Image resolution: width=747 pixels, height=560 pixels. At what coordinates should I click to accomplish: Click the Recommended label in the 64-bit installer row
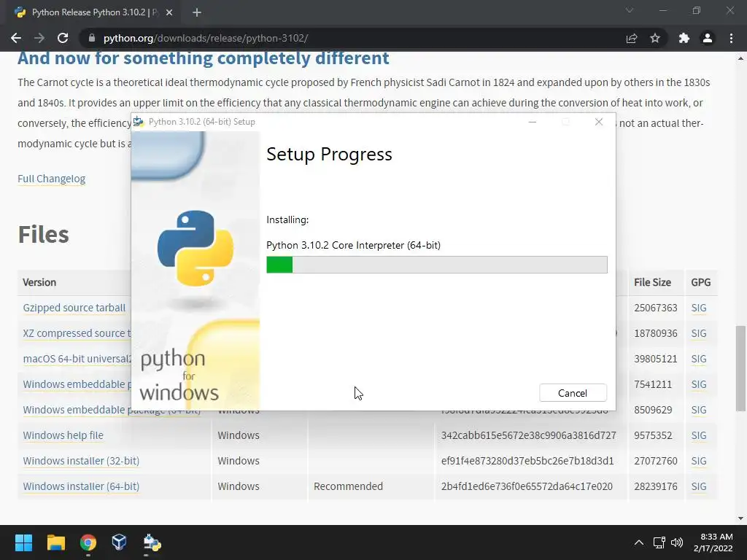pyautogui.click(x=348, y=486)
